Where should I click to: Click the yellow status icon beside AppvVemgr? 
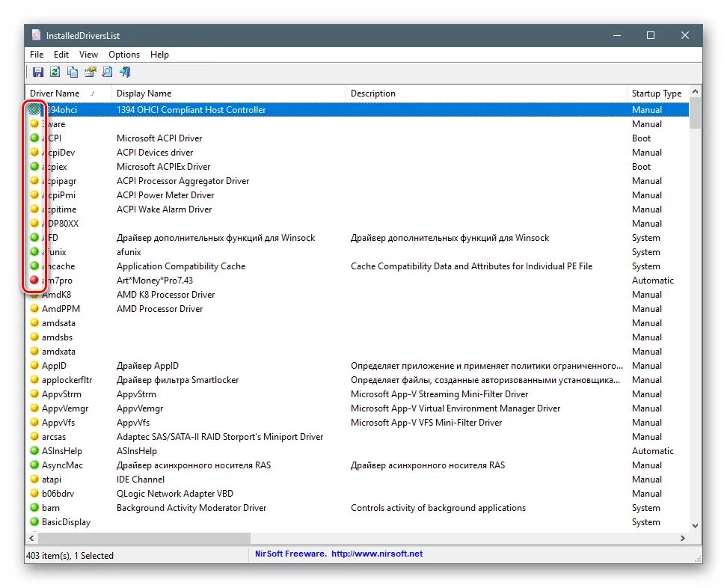pos(34,408)
